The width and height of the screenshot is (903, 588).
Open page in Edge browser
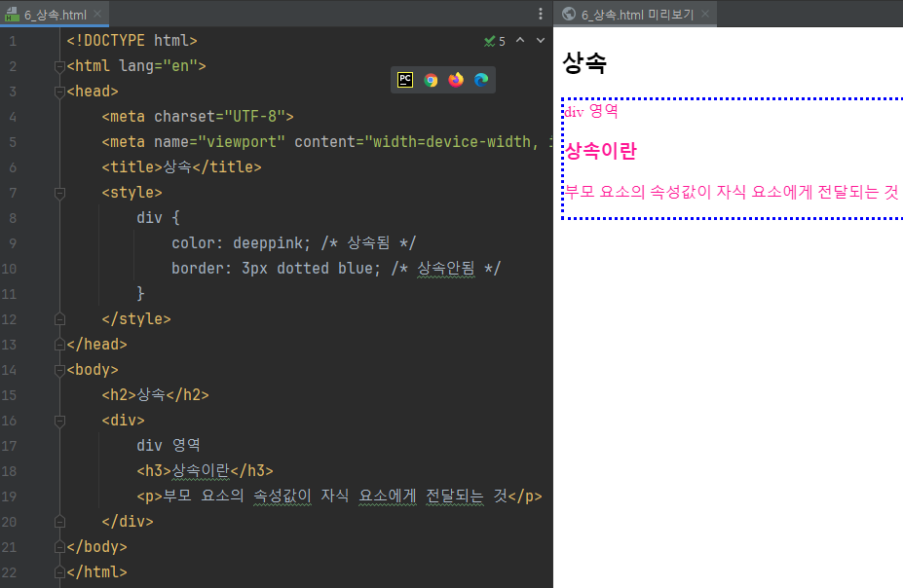(481, 80)
